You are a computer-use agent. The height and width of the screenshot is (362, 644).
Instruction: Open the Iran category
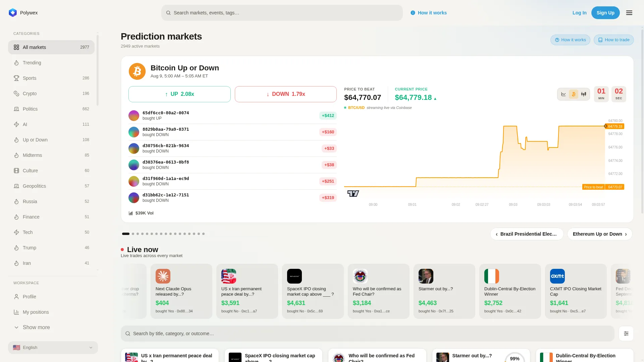51,263
